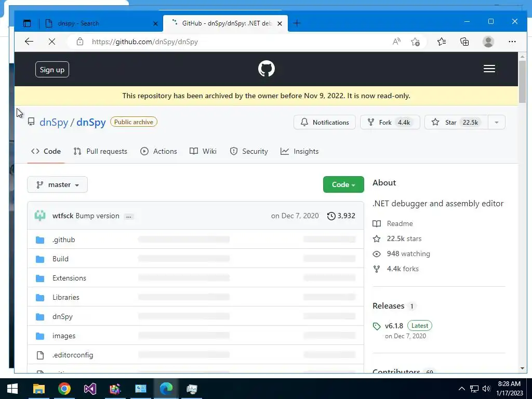Open File Explorer from the taskbar
The width and height of the screenshot is (532, 399).
[x=38, y=389]
